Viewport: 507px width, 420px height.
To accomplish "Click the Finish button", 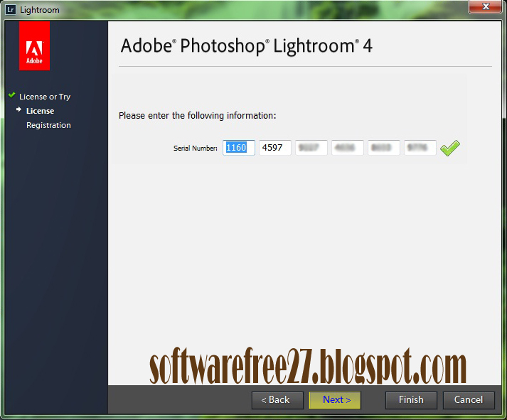I will coord(411,400).
